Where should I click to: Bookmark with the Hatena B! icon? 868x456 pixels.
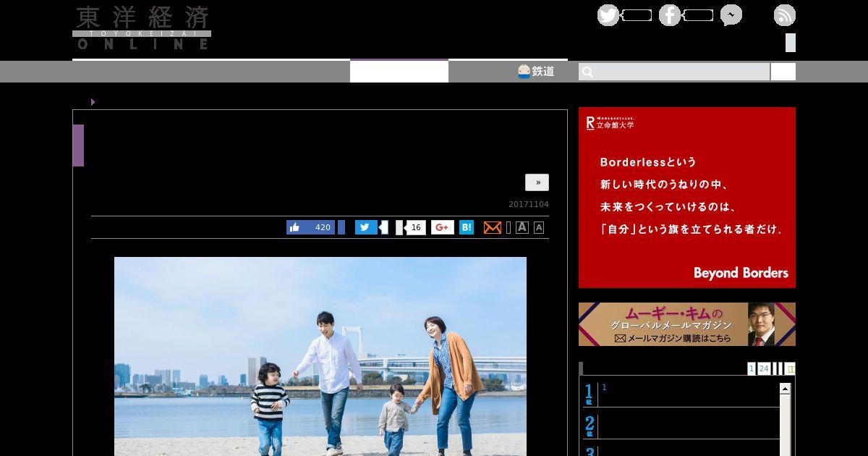(467, 227)
